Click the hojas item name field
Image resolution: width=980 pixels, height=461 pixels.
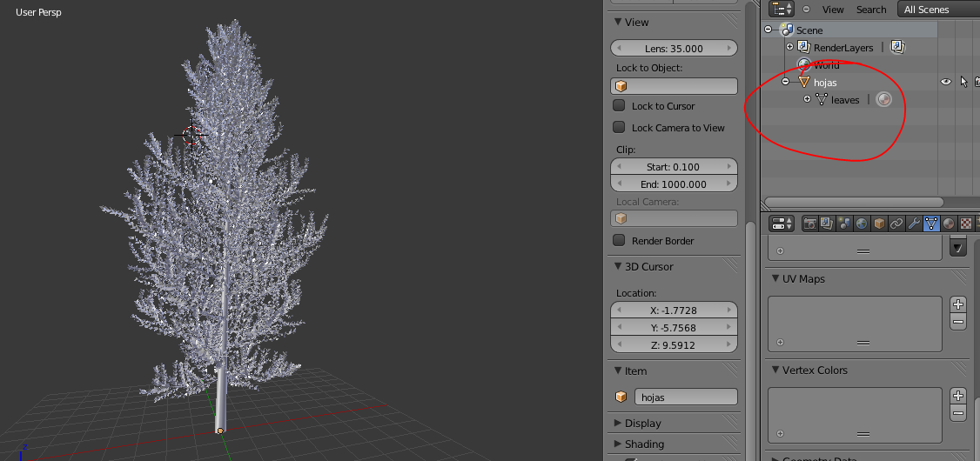pos(686,398)
